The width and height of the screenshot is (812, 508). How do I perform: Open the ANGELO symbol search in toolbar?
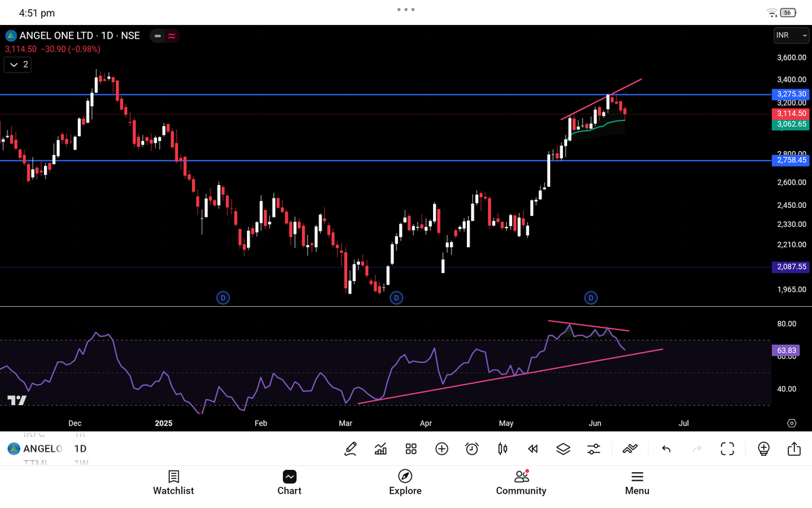(35, 448)
